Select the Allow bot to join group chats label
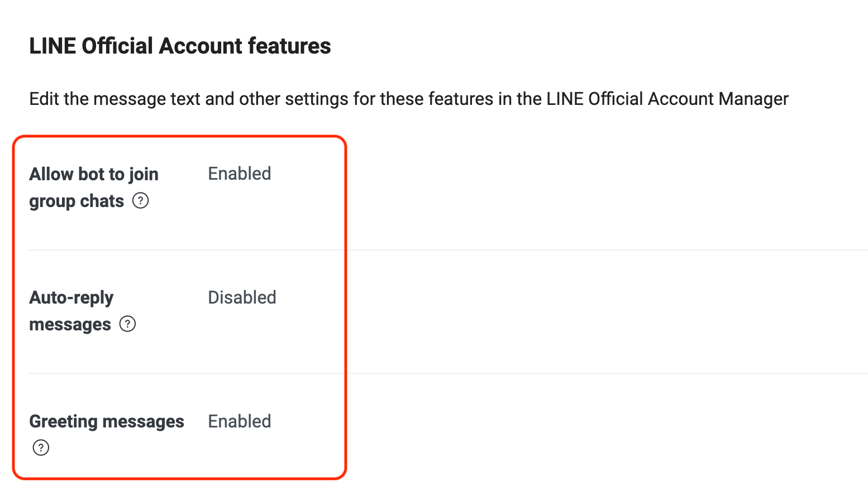This screenshot has width=868, height=500. pyautogui.click(x=93, y=187)
